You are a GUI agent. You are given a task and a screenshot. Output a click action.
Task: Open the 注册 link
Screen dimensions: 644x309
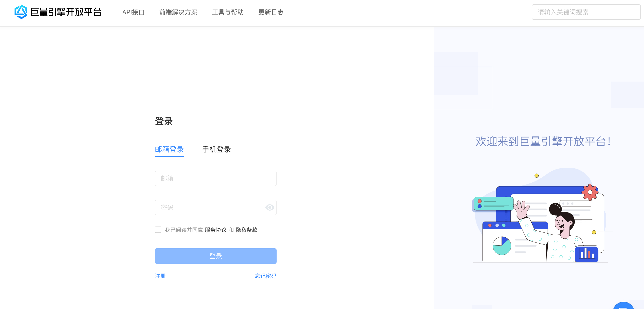pyautogui.click(x=160, y=276)
